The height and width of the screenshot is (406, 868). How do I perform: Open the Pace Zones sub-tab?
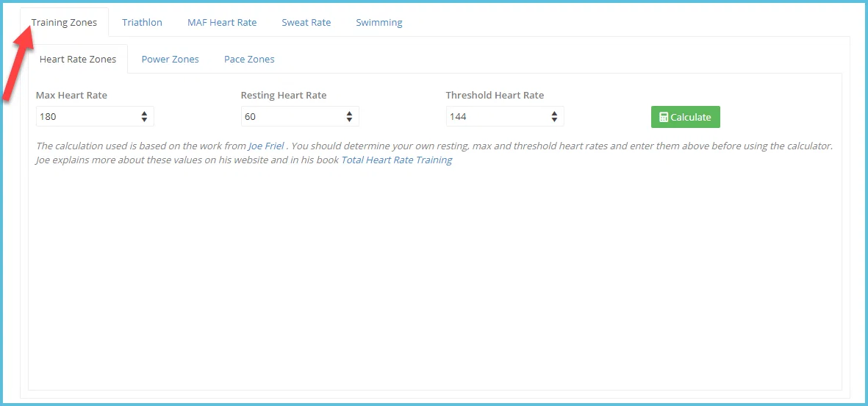tap(249, 60)
